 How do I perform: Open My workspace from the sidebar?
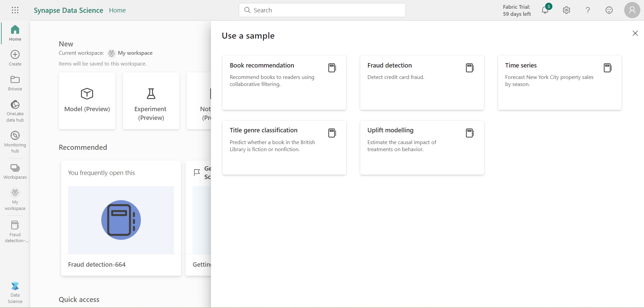coord(15,200)
